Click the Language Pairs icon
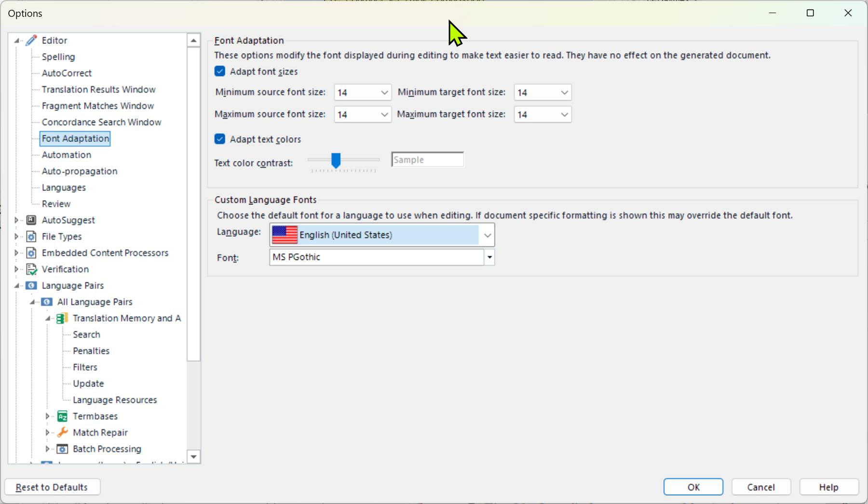Image resolution: width=868 pixels, height=504 pixels. [x=31, y=286]
